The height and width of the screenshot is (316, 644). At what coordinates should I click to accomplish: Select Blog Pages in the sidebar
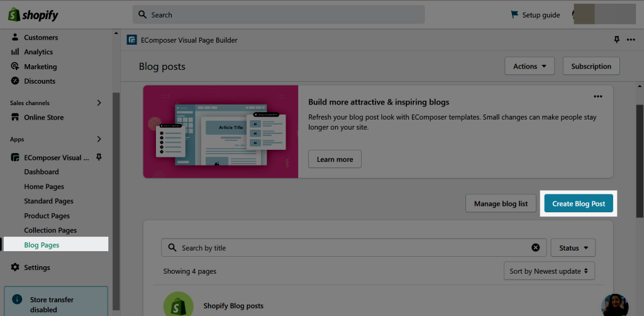56,244
